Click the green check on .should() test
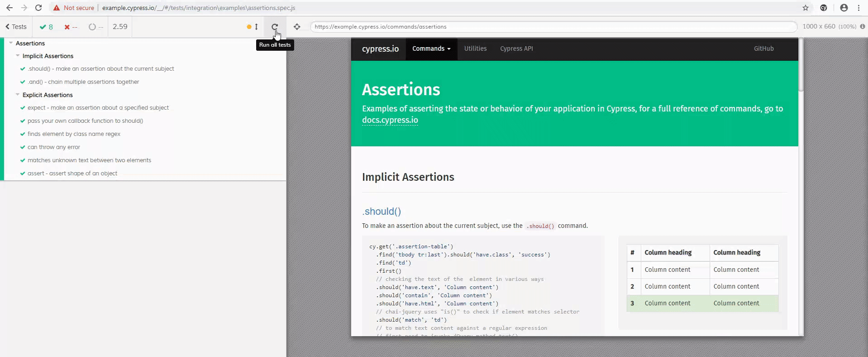The width and height of the screenshot is (868, 357). click(x=23, y=69)
